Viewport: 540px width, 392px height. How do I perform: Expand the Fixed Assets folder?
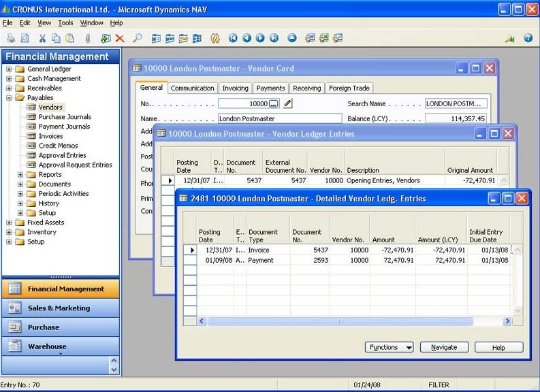click(9, 223)
